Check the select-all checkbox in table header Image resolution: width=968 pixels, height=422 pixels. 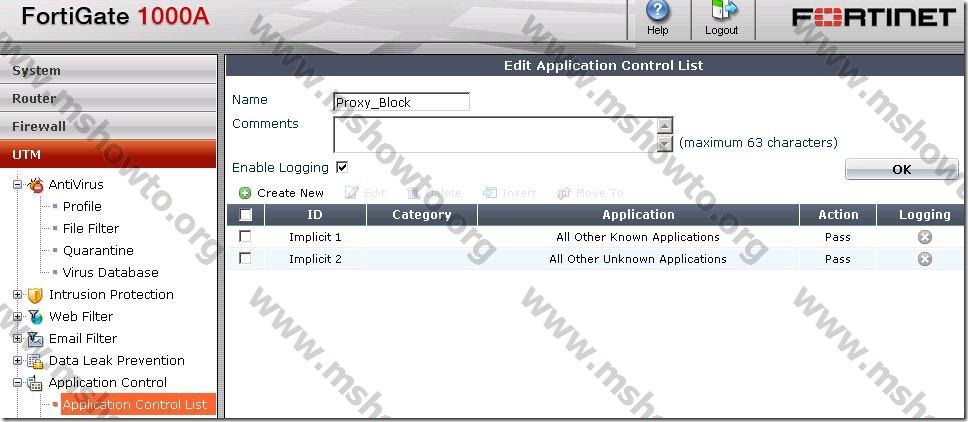tap(245, 215)
